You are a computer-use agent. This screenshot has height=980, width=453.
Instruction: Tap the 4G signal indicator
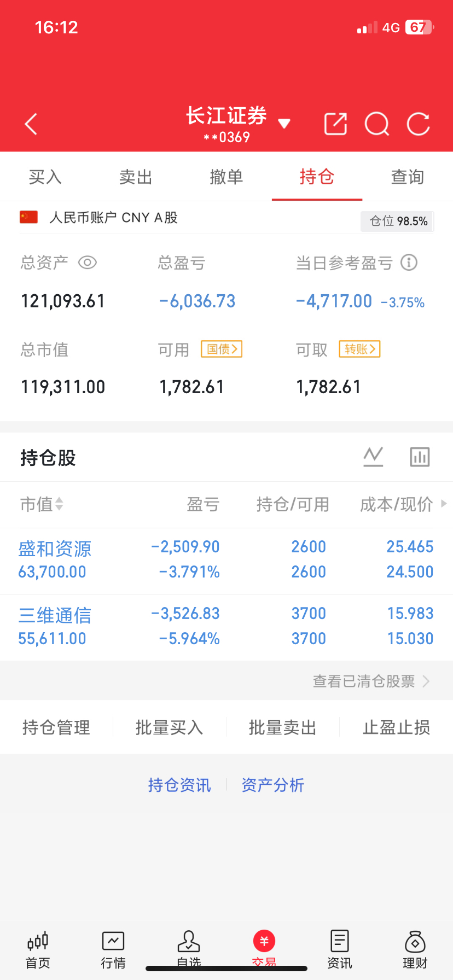pyautogui.click(x=391, y=28)
